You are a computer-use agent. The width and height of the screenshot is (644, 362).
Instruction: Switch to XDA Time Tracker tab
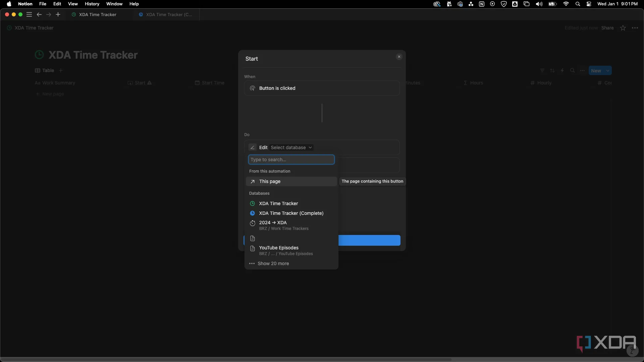coord(97,14)
